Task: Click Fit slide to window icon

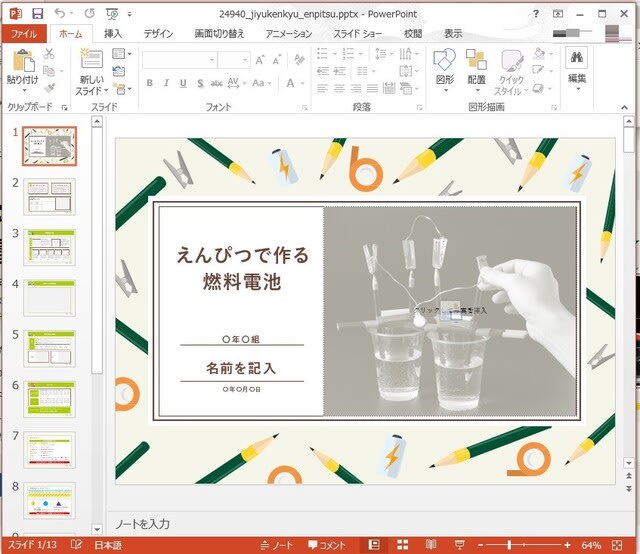Action: click(x=617, y=545)
